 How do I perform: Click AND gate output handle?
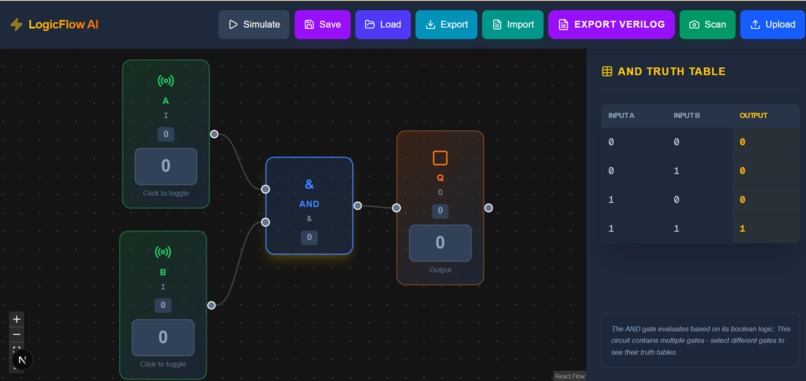click(x=358, y=206)
